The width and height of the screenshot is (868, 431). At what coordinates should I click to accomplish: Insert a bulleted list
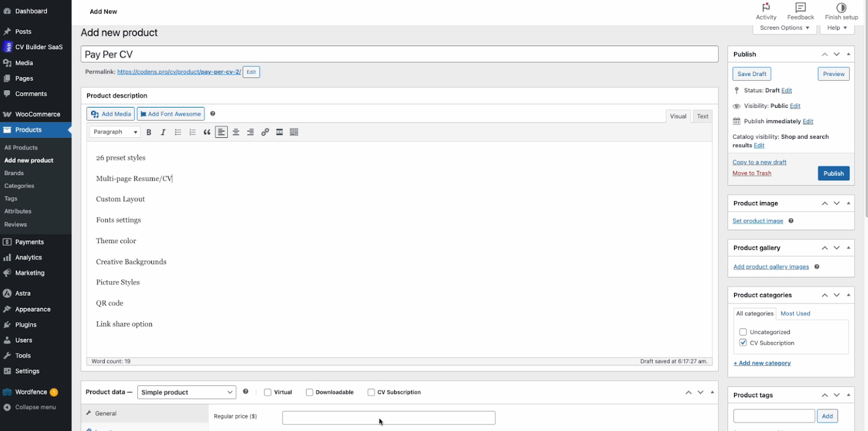(178, 132)
